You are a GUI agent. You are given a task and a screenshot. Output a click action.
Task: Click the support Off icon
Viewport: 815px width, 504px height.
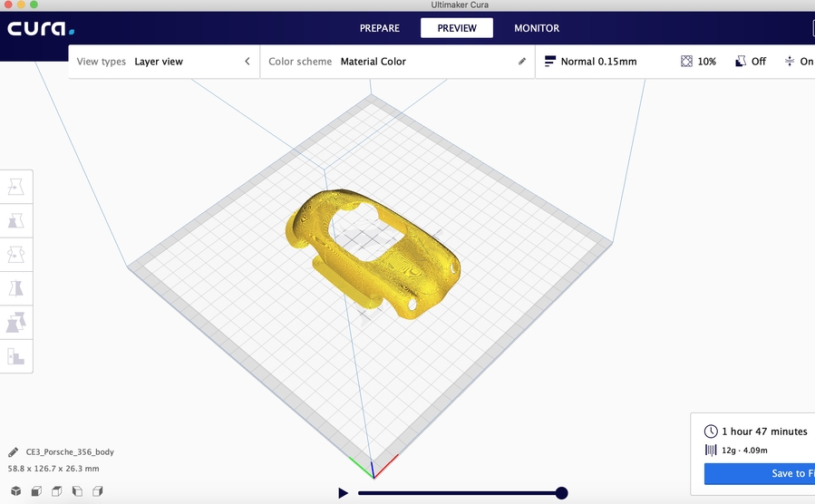(741, 62)
